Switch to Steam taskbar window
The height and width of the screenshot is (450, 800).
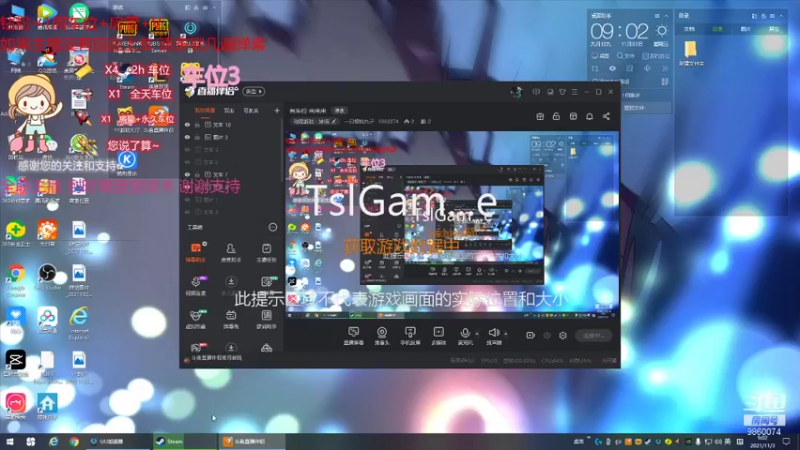184,441
